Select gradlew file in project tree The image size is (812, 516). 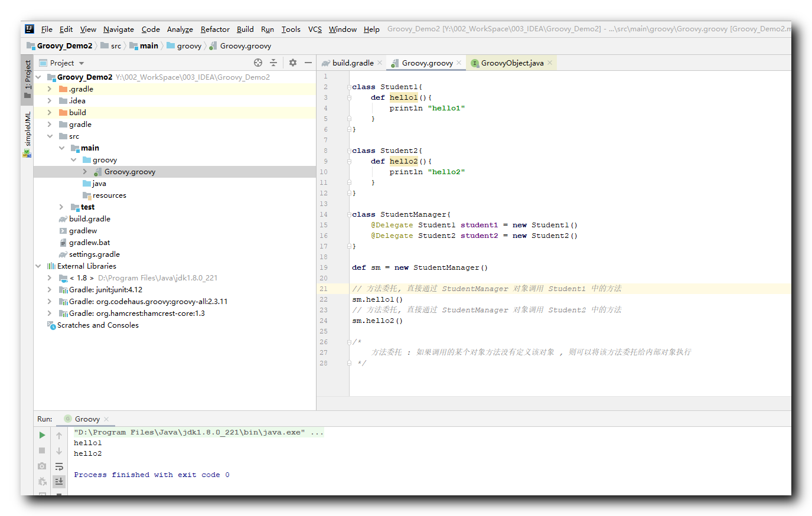pyautogui.click(x=78, y=231)
